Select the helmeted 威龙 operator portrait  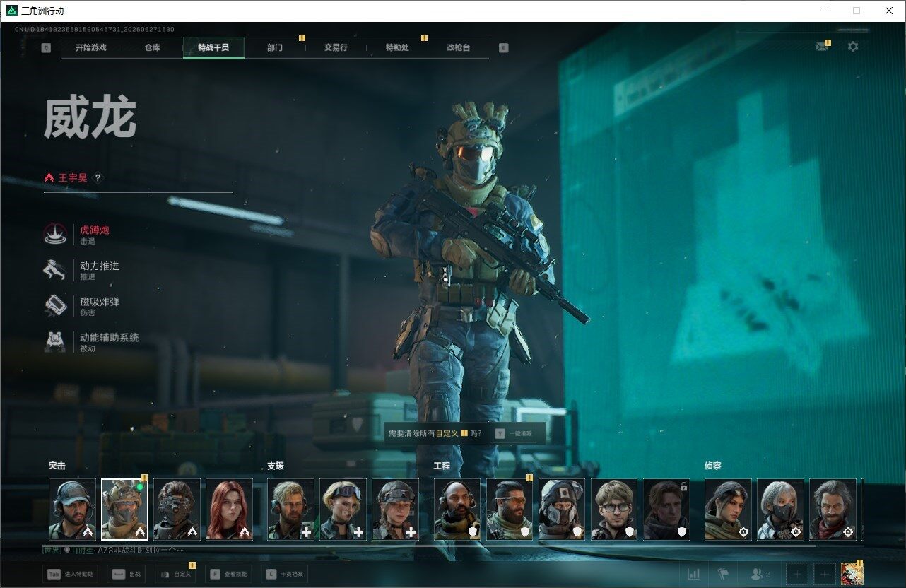click(x=124, y=510)
